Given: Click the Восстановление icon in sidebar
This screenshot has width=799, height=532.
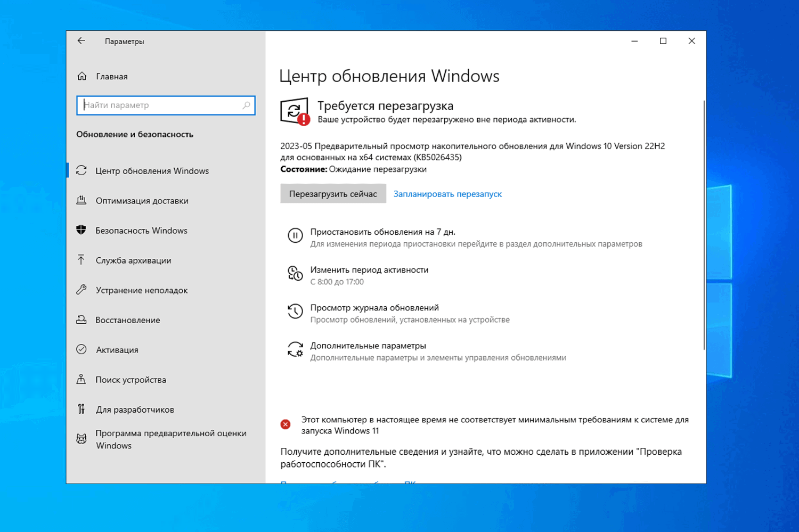Looking at the screenshot, I should [81, 320].
